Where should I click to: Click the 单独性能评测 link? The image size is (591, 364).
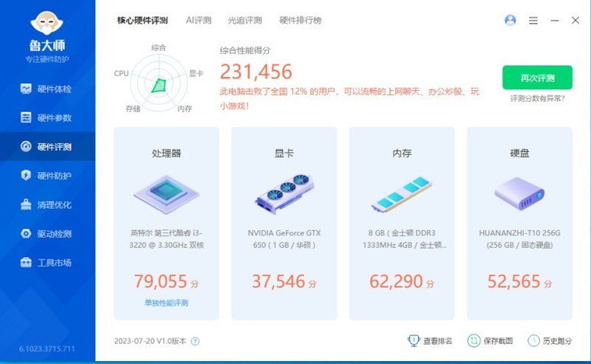[x=166, y=303]
